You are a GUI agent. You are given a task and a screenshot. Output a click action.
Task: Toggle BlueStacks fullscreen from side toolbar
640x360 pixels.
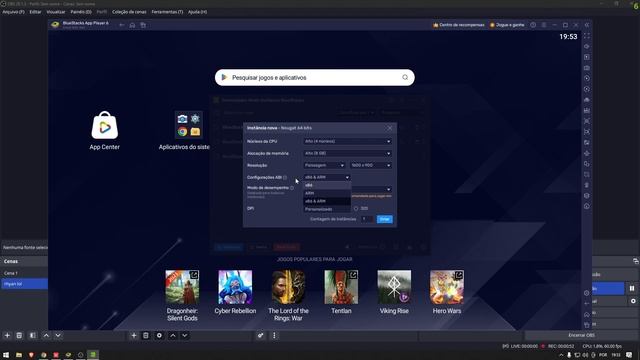tap(587, 36)
